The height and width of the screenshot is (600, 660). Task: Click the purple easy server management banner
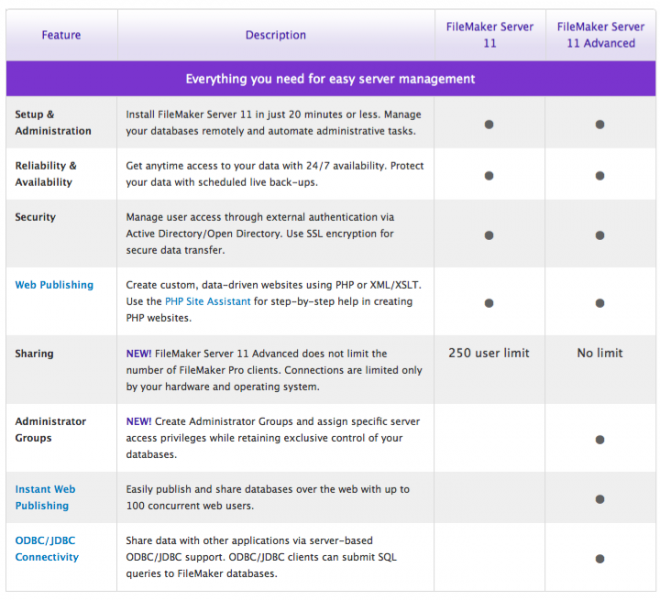330,78
